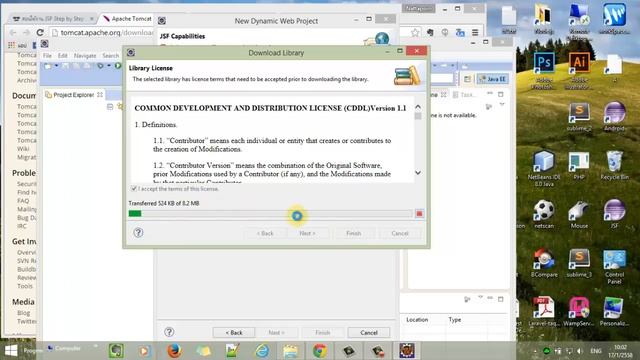Open help in New Dynamic Web Project wizard

(169, 332)
